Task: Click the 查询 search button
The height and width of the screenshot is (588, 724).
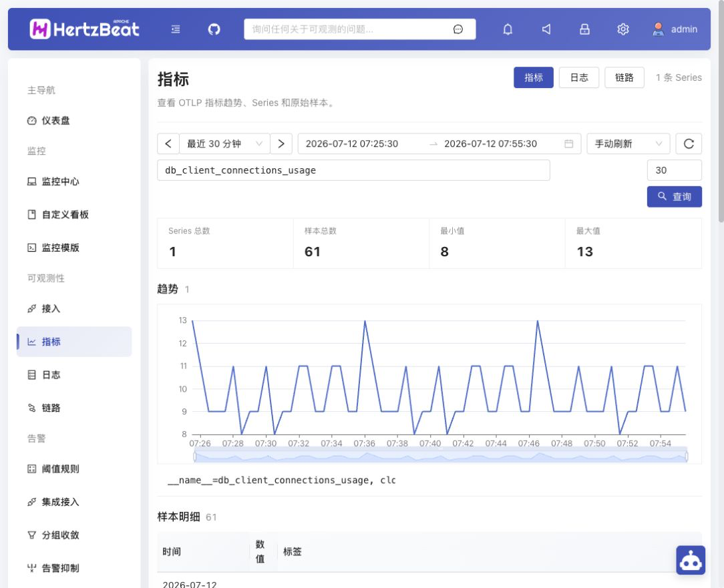Action: (675, 197)
